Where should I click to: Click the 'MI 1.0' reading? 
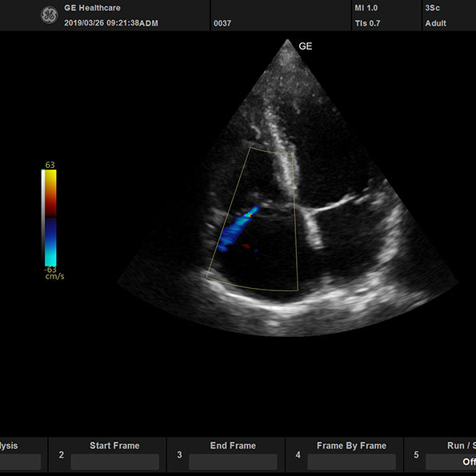[366, 8]
